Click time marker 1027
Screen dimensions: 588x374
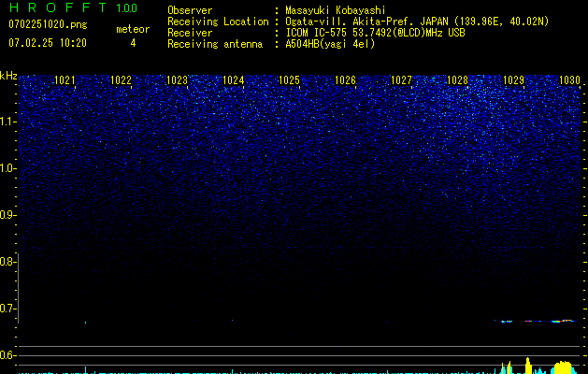click(401, 80)
